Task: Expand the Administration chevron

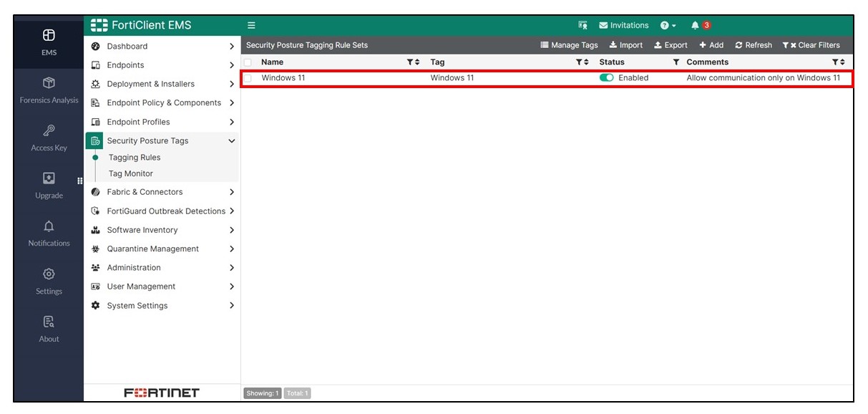Action: [x=232, y=268]
